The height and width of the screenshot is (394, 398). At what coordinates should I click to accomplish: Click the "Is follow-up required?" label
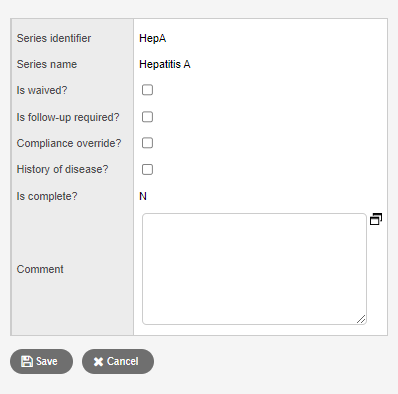tap(68, 117)
